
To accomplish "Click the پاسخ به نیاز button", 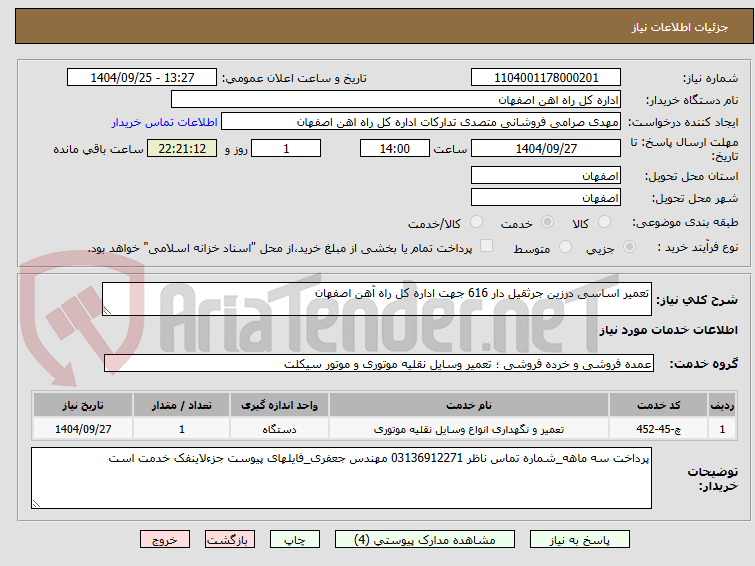I will click(x=580, y=540).
